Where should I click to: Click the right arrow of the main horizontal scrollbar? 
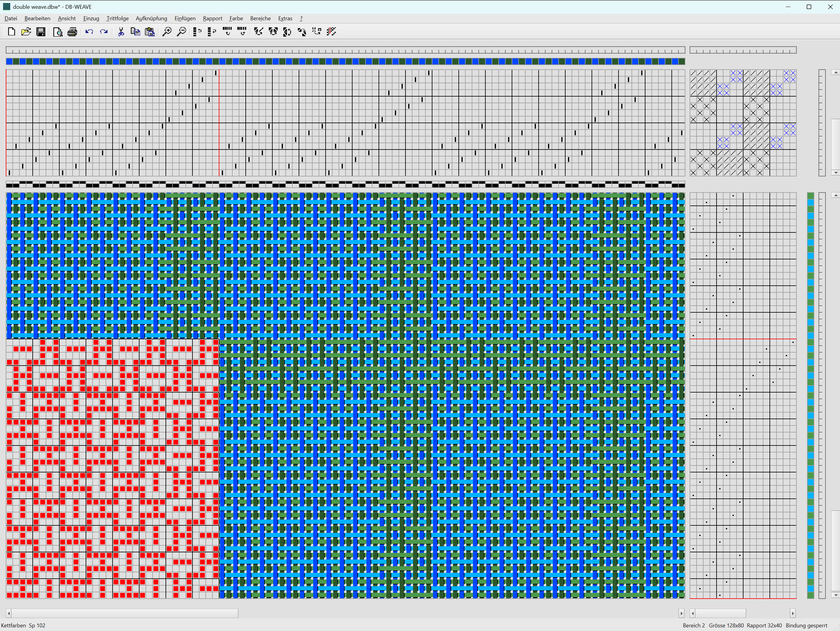pos(682,613)
